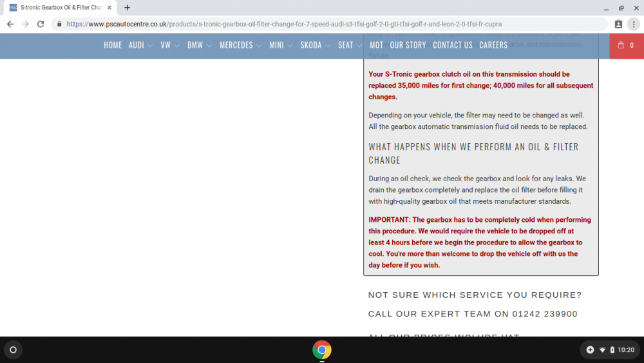The height and width of the screenshot is (363, 644).
Task: Click paragraph starting Depending on your vehicle
Action: tap(478, 121)
